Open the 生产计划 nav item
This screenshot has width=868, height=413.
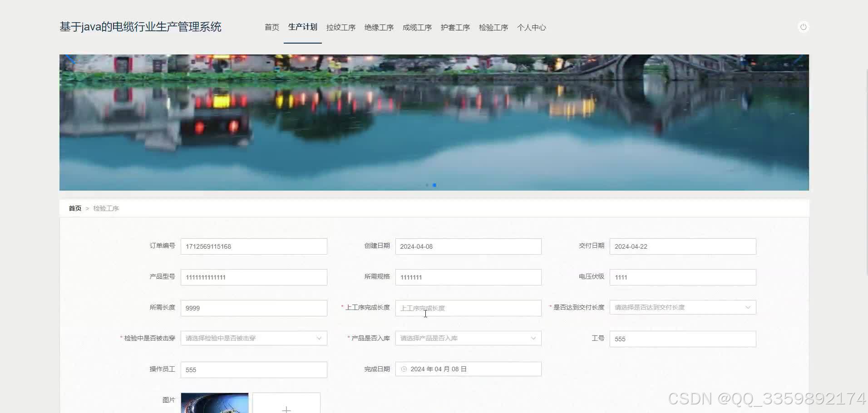point(303,27)
